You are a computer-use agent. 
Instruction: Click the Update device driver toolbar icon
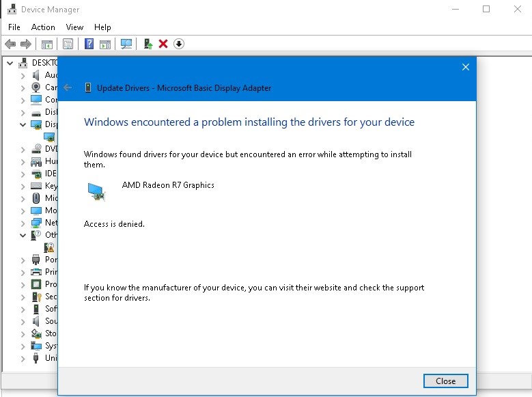click(148, 44)
